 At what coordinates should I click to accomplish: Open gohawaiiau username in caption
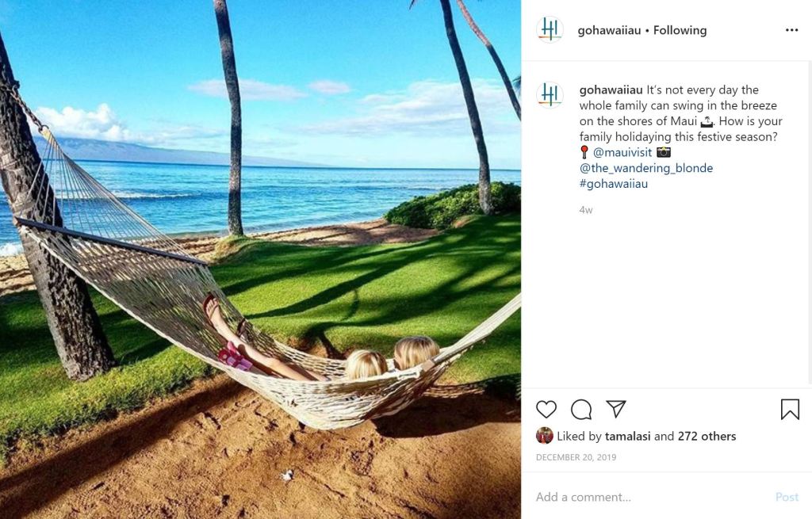[611, 90]
